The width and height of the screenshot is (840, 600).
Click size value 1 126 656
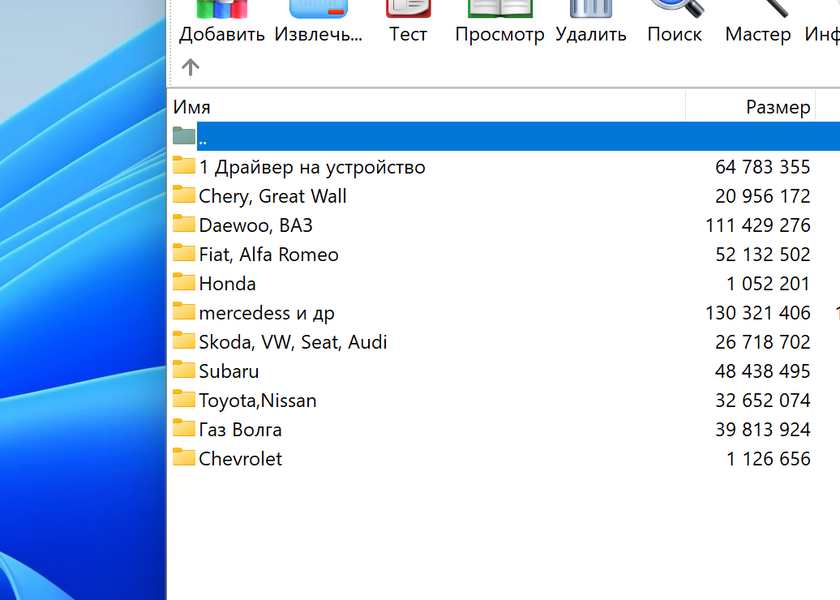click(x=768, y=459)
